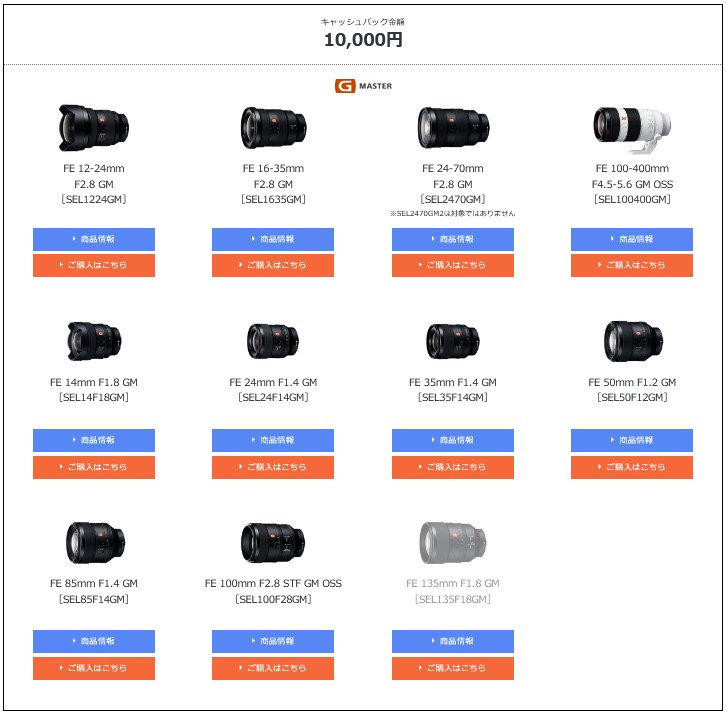Click the FE 14mm F1.8 GM name

(94, 382)
